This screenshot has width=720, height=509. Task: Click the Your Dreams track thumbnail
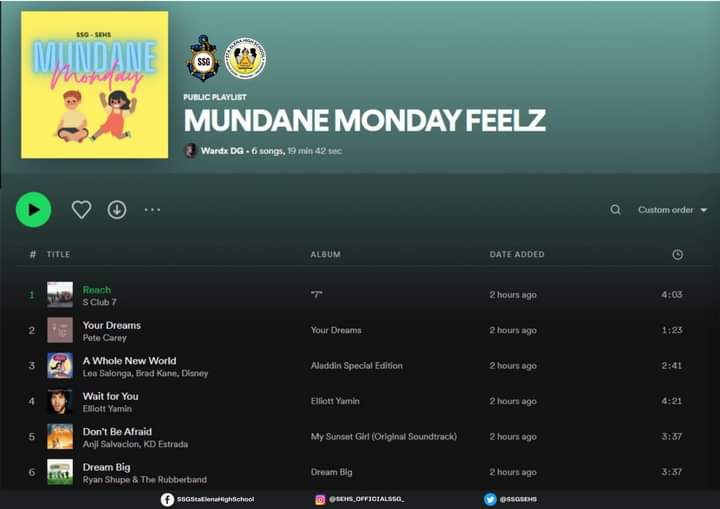60,330
